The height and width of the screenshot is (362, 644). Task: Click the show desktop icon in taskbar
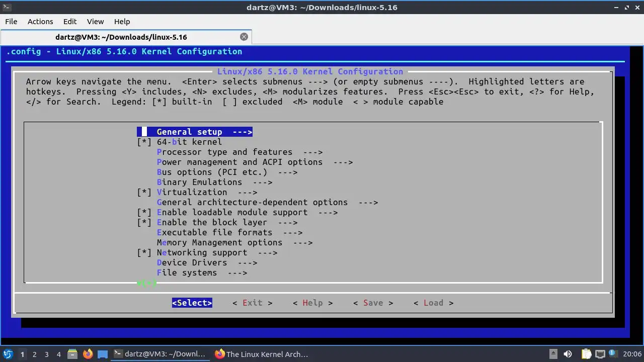[102, 354]
